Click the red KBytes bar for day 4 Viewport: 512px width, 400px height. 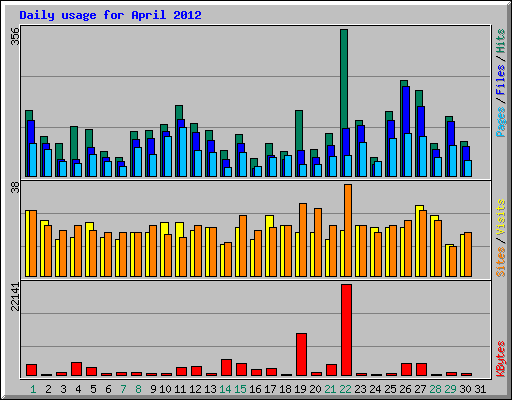click(x=76, y=369)
